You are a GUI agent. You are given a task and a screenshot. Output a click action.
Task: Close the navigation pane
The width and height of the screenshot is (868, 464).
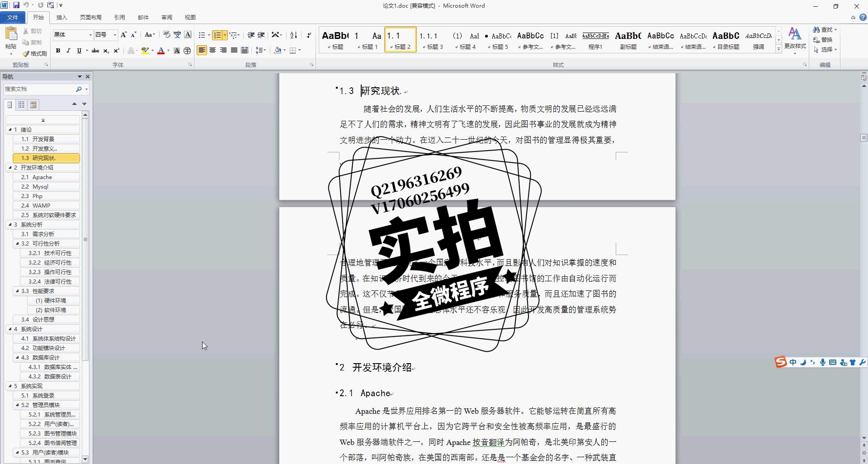click(x=88, y=76)
